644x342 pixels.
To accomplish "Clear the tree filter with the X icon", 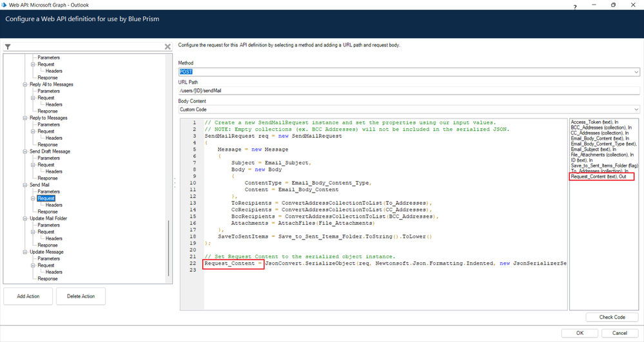I will pyautogui.click(x=168, y=47).
